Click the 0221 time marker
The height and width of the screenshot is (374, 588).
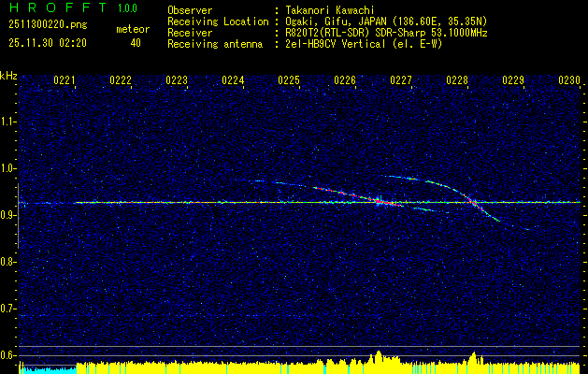(x=65, y=80)
